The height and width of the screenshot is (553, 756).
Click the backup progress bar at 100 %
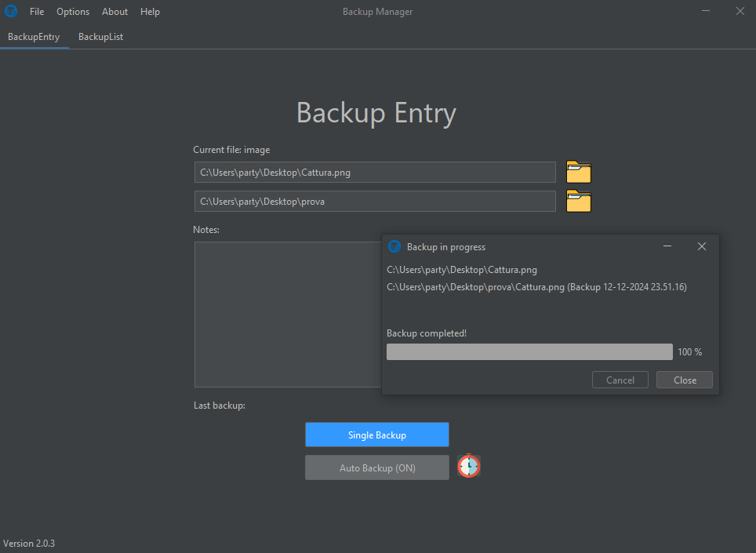[529, 352]
